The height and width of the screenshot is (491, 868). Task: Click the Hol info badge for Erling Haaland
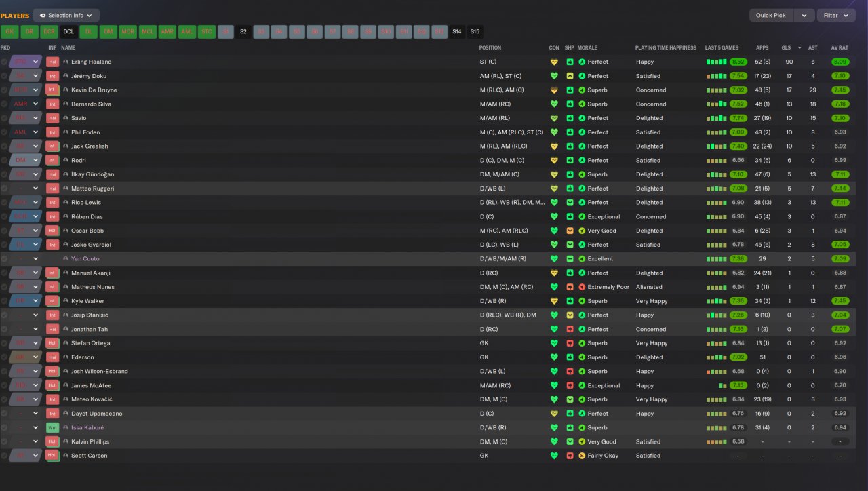[x=52, y=62]
